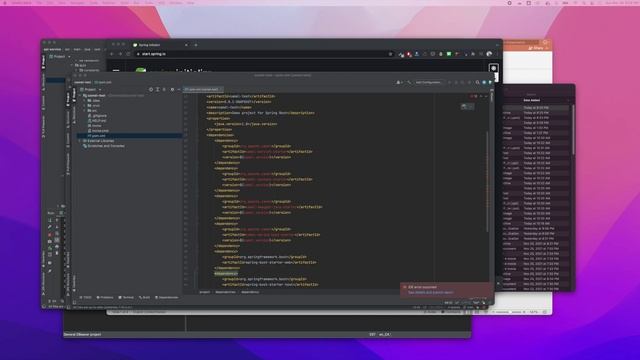Screen dimensions: 640x360
Task: Open the TODO tool window tab
Action: point(86,298)
